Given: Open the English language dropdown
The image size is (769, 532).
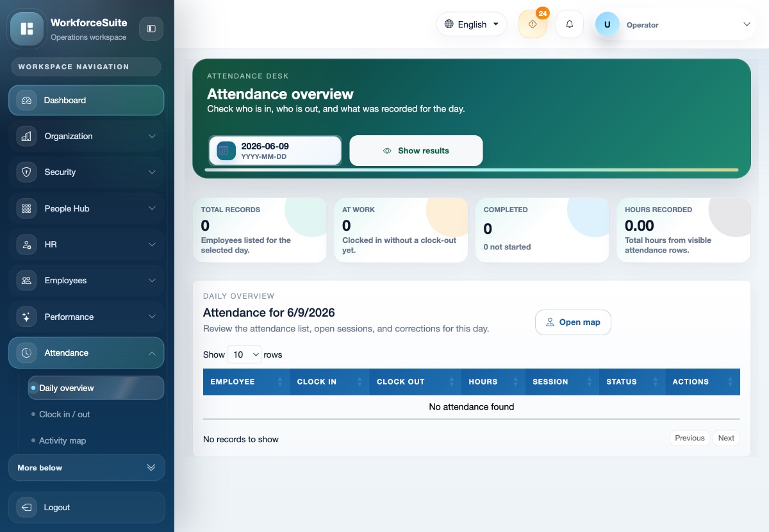Looking at the screenshot, I should pos(472,24).
